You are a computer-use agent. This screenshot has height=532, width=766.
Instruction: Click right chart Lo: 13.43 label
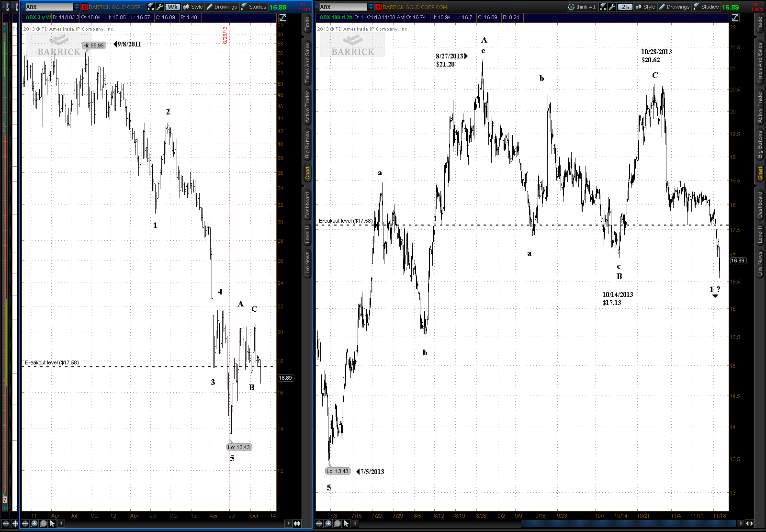[x=338, y=471]
